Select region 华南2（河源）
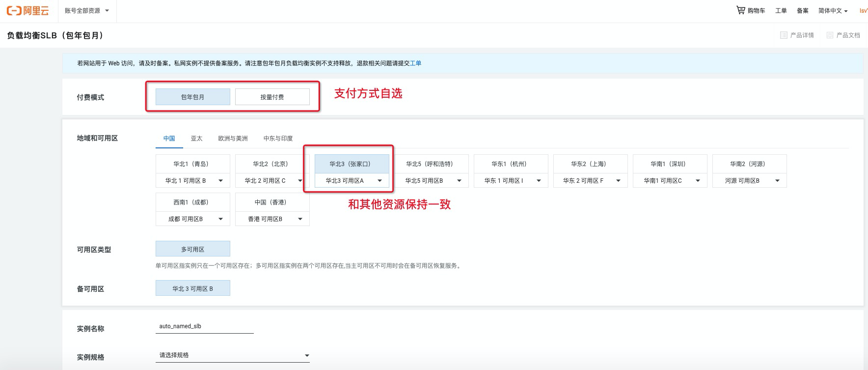Screen dimensions: 868x370 click(x=750, y=164)
